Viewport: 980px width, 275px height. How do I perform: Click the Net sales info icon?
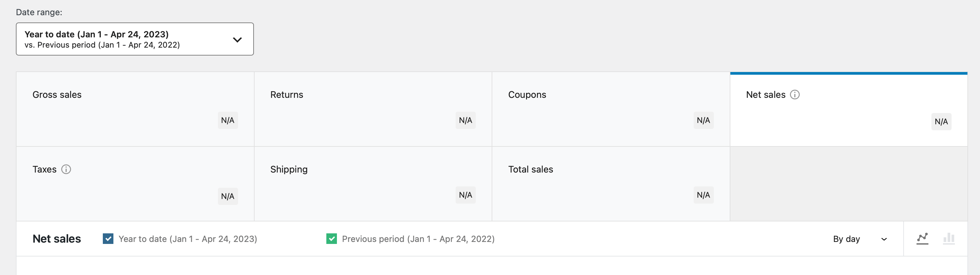point(795,95)
